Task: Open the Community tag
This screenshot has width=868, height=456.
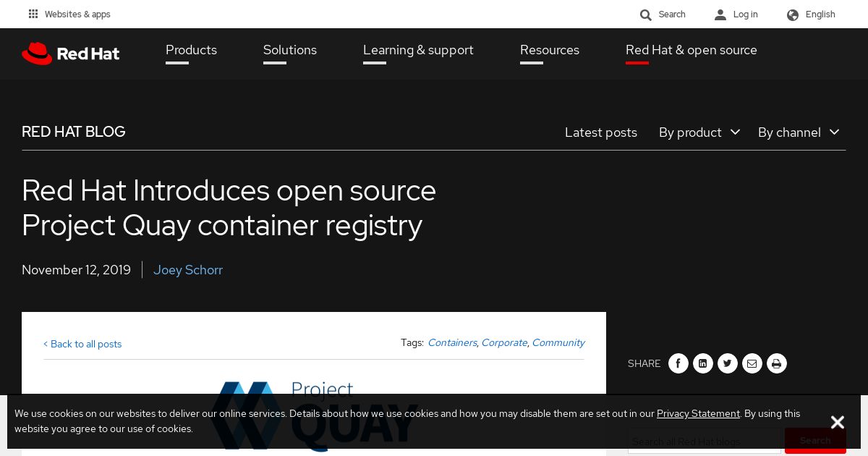Action: point(558,342)
